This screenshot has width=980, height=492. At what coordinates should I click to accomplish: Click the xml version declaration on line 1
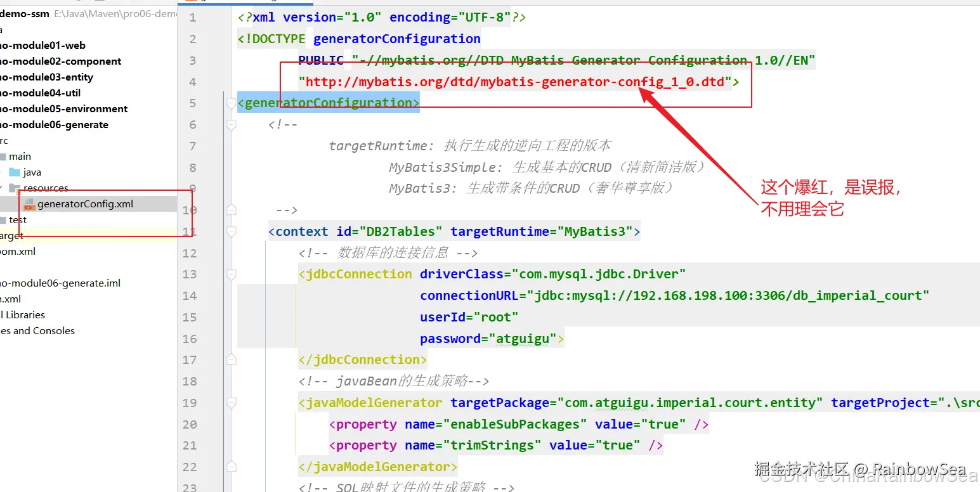tap(382, 18)
